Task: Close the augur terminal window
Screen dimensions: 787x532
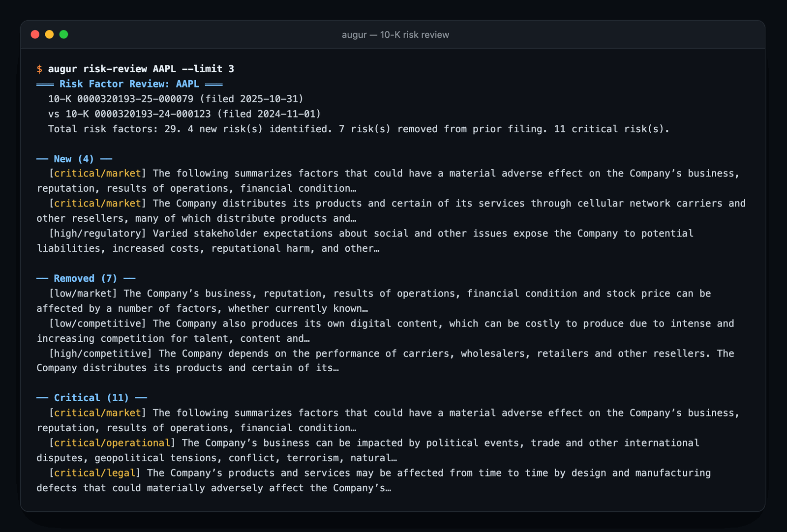Action: pos(35,34)
